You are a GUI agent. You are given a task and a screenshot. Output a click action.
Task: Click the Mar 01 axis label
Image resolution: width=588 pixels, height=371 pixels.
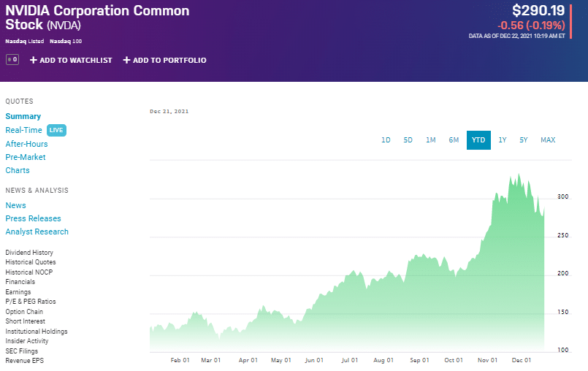coord(211,360)
